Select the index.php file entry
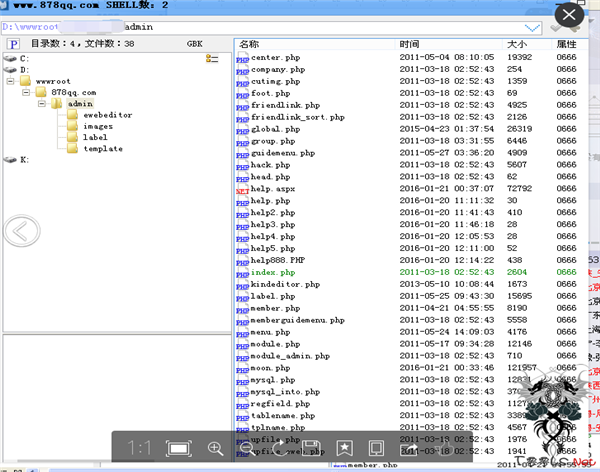 coord(273,272)
